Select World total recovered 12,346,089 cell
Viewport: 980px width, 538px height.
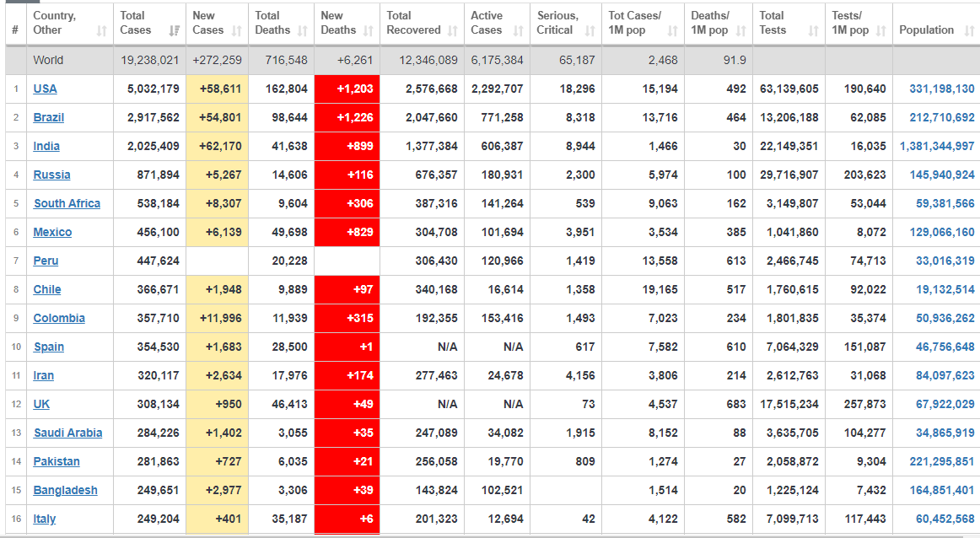coord(422,60)
